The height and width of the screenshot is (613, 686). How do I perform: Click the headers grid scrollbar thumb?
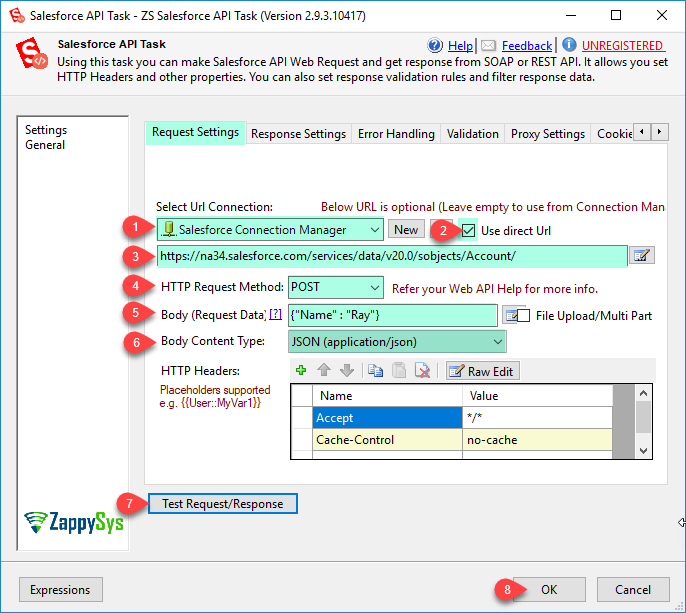coord(643,417)
